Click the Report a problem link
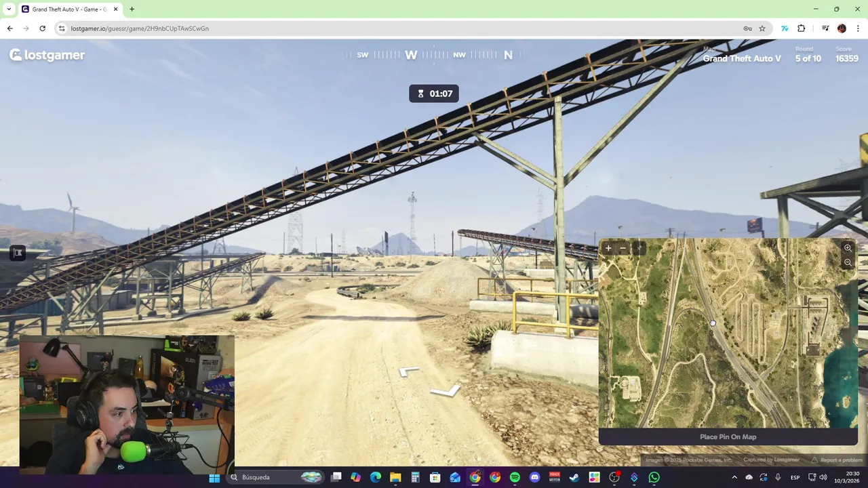The height and width of the screenshot is (488, 868). pyautogui.click(x=837, y=460)
